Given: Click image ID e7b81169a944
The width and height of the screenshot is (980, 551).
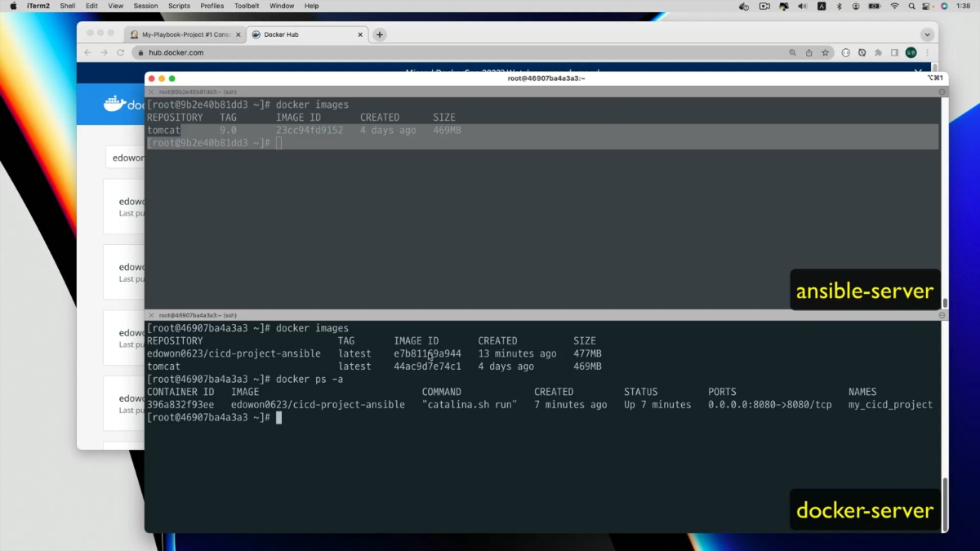Looking at the screenshot, I should click(x=427, y=353).
